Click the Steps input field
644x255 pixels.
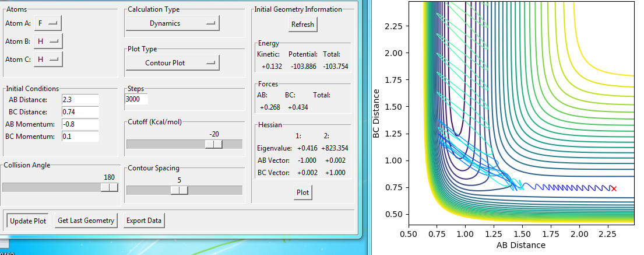click(x=136, y=100)
